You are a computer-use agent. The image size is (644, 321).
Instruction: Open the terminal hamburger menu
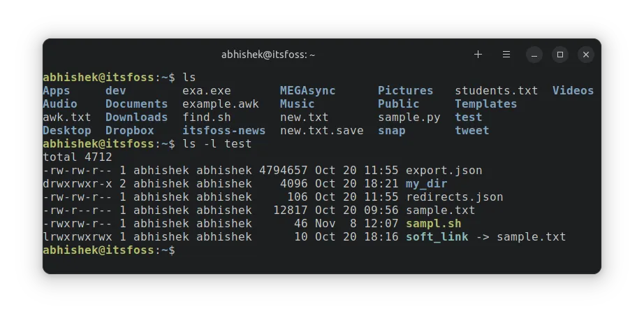[x=506, y=55]
